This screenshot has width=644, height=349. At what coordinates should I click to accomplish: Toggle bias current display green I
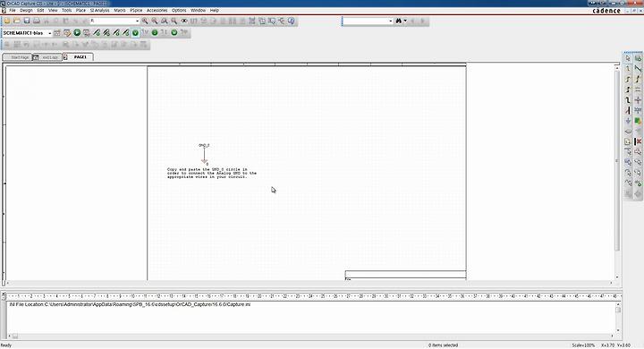(155, 32)
